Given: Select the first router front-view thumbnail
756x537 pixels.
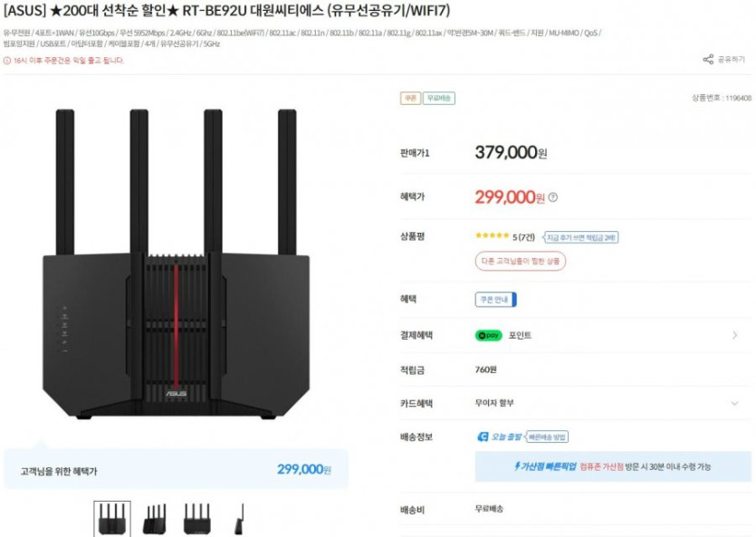Looking at the screenshot, I should click(x=111, y=519).
